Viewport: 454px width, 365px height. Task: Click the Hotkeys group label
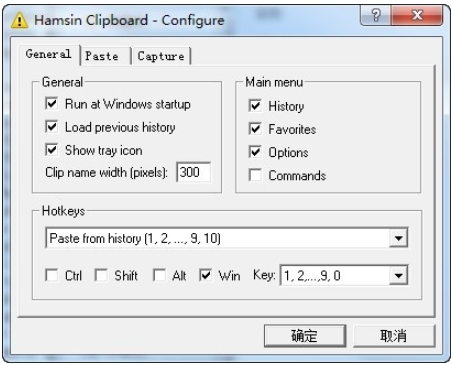[63, 211]
